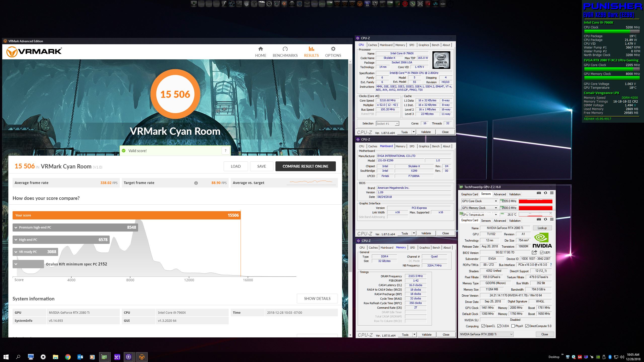Viewport: 644px width, 362px height.
Task: Open VRMark Home page
Action: click(x=261, y=52)
